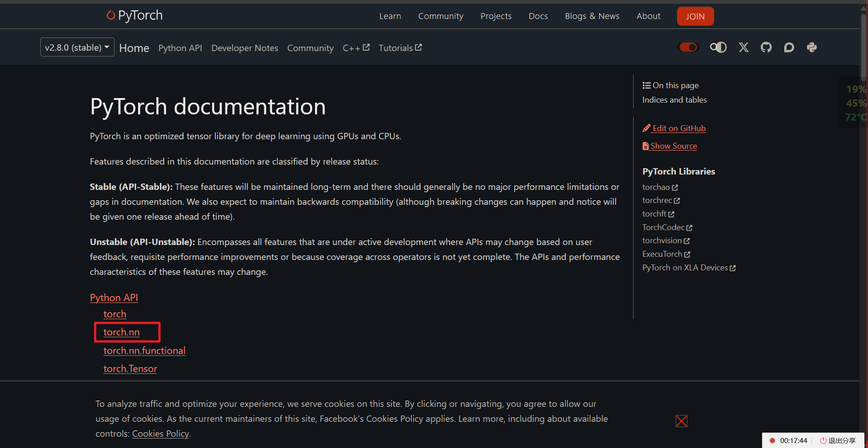Screen dimensions: 868x448
Task: Close the cookie notice with the X
Action: (x=682, y=421)
